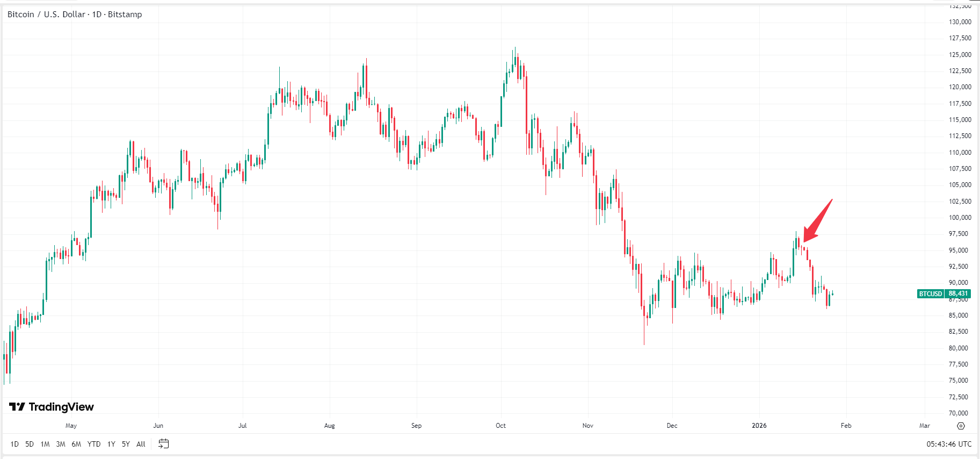Select the 1M range option
The image size is (980, 459).
coord(45,444)
